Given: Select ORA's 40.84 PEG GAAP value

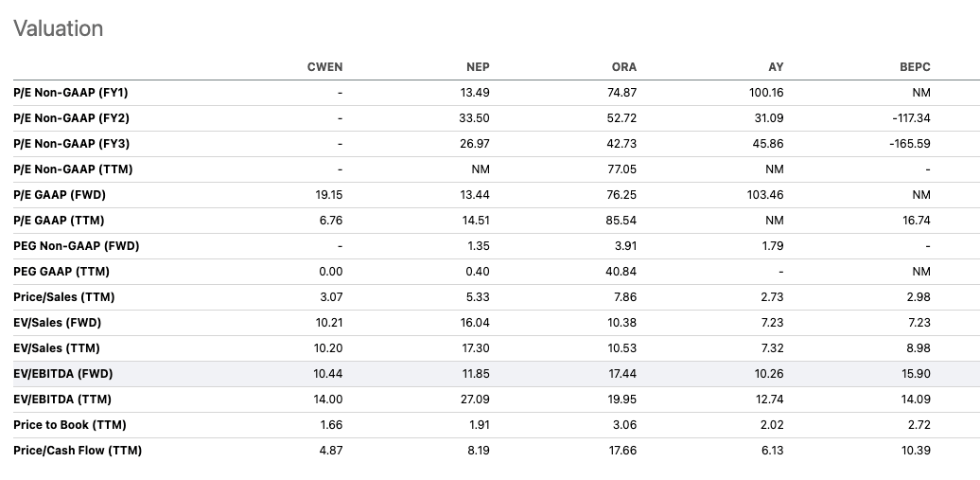Looking at the screenshot, I should [x=621, y=272].
